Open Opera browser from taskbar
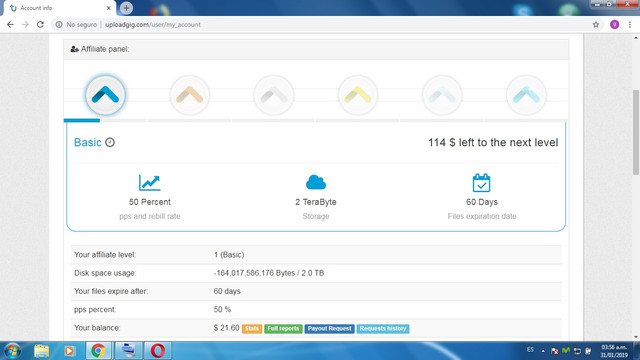Viewport: 640px width, 360px height. point(158,351)
